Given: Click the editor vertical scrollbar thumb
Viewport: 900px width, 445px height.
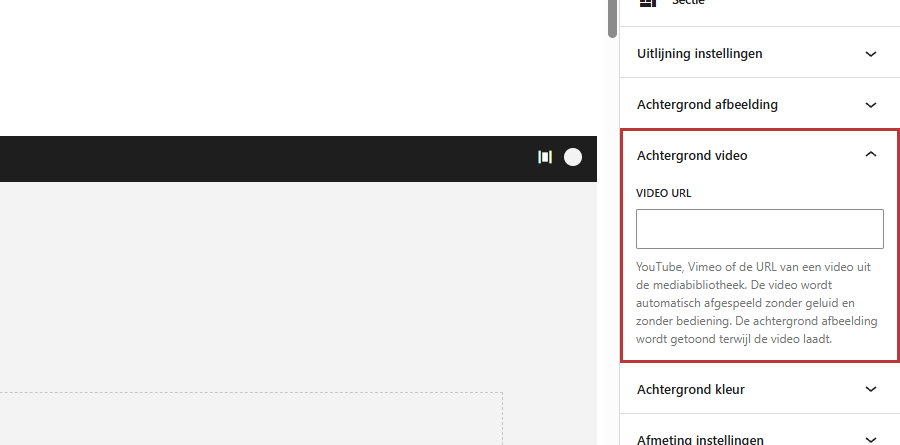Looking at the screenshot, I should [612, 18].
